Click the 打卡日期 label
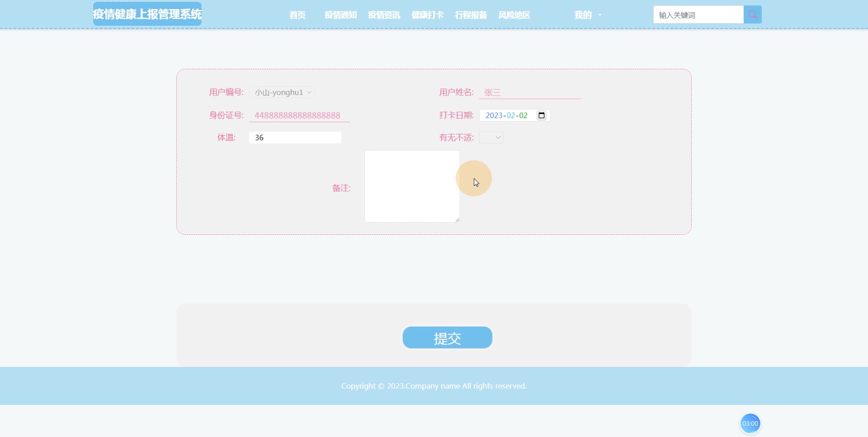Screen dimensions: 868x437 click(457, 115)
